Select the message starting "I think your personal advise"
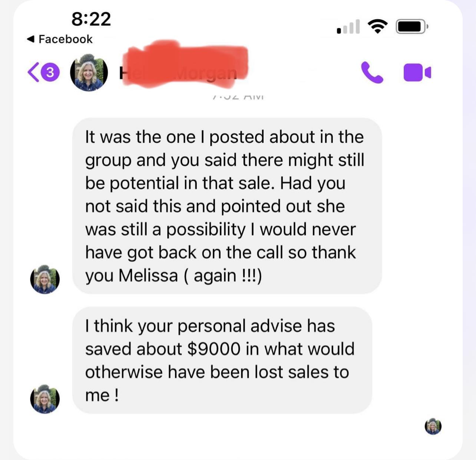 (x=222, y=360)
